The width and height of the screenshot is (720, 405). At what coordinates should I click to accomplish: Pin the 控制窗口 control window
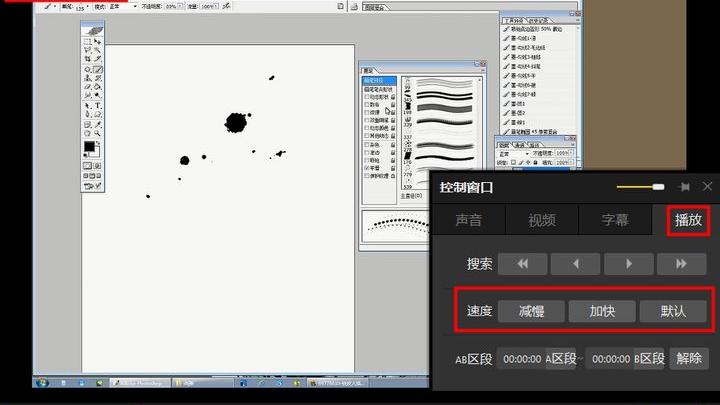(x=684, y=187)
